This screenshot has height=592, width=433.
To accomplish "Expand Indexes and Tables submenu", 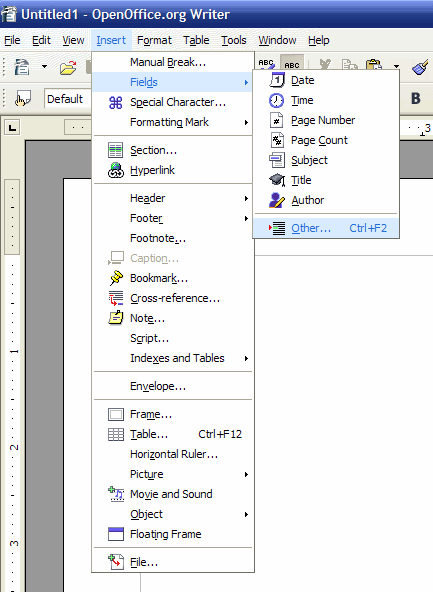I will pyautogui.click(x=173, y=358).
